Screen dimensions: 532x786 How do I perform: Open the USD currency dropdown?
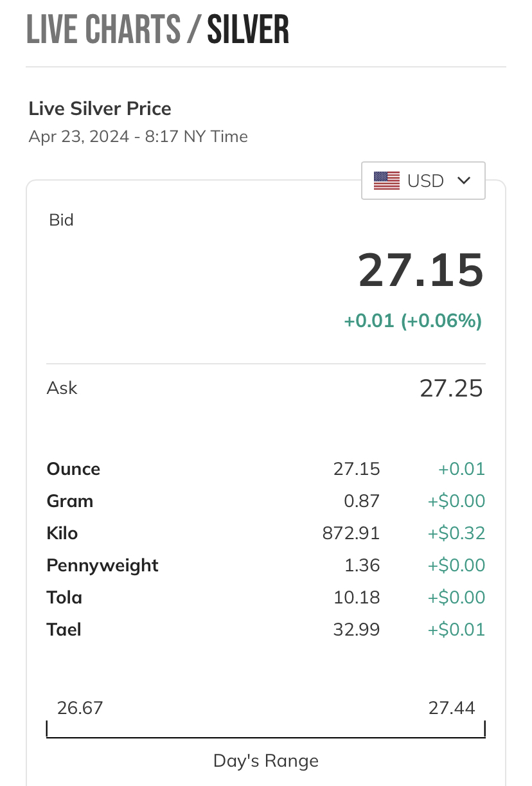423,181
